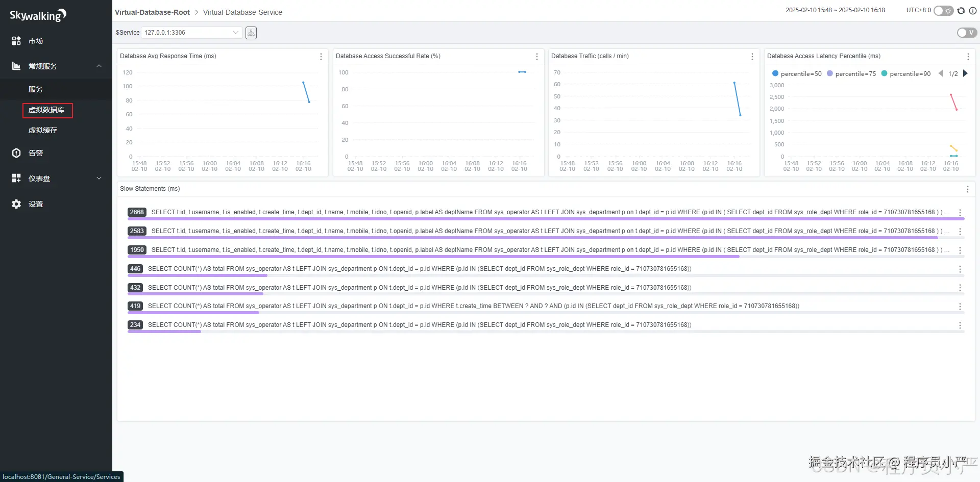This screenshot has width=980, height=482.
Task: Go to the next legend page arrow
Action: point(965,73)
